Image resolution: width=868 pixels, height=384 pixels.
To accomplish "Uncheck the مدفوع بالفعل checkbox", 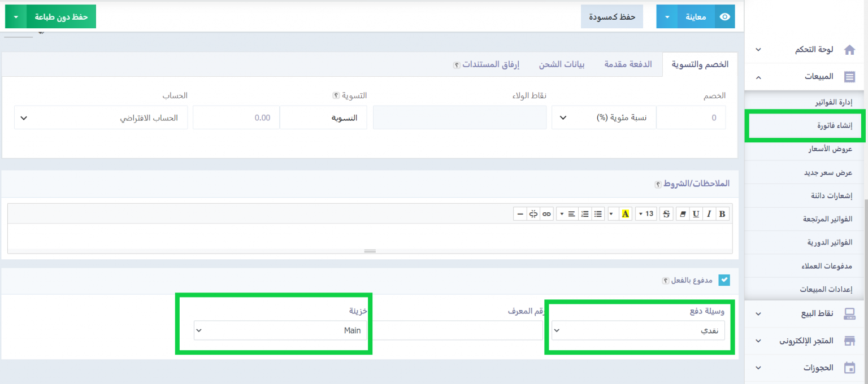I will (724, 280).
